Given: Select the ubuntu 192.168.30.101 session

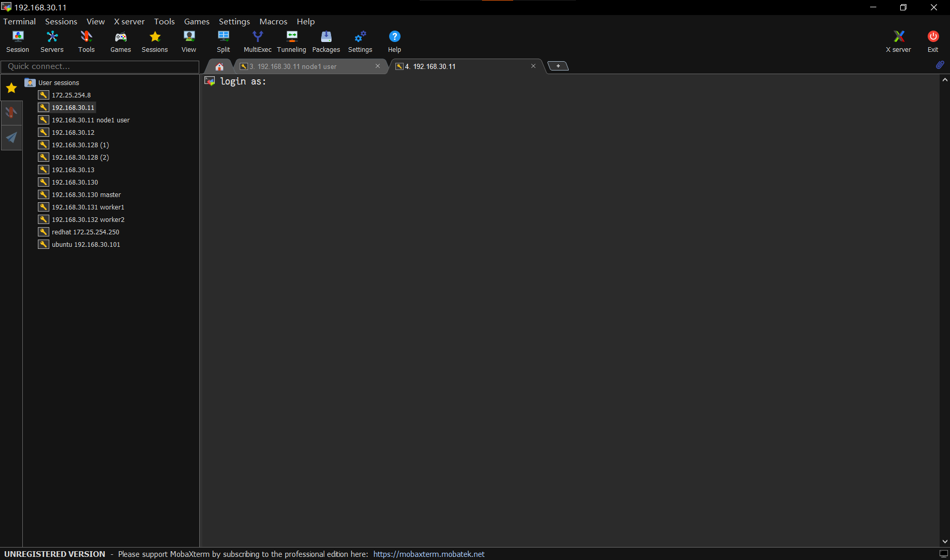Looking at the screenshot, I should (x=86, y=245).
